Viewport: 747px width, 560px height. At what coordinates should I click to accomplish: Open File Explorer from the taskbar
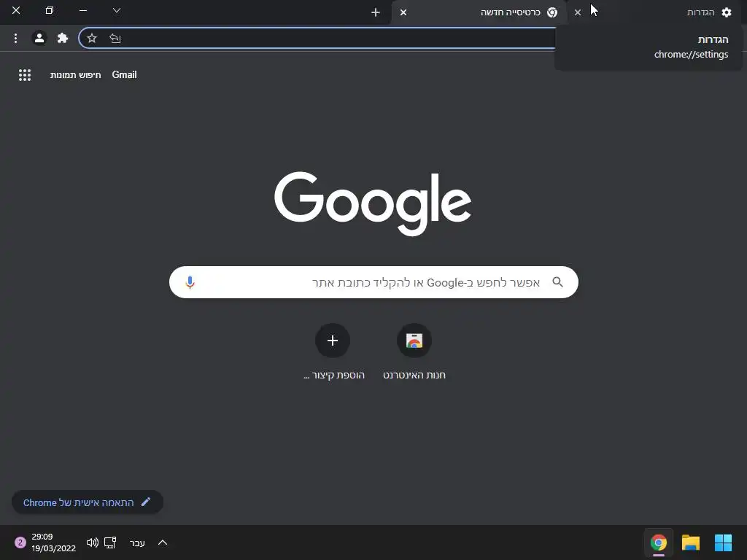click(691, 542)
